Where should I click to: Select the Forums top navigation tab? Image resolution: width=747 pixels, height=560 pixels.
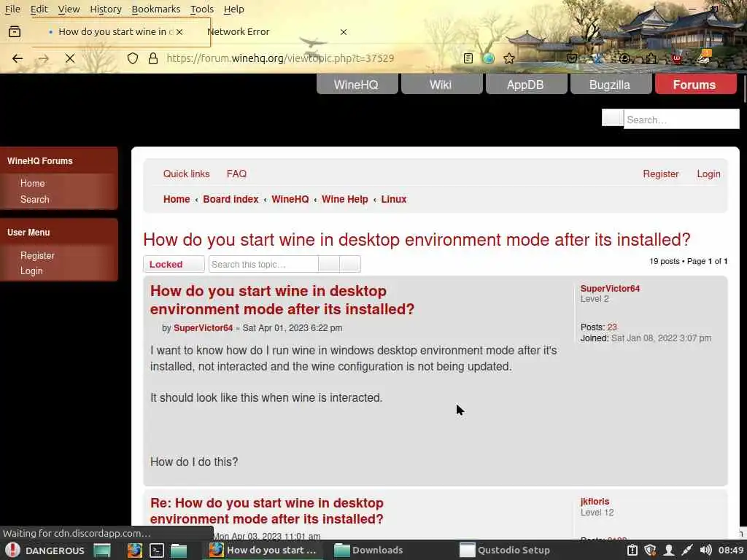click(694, 85)
